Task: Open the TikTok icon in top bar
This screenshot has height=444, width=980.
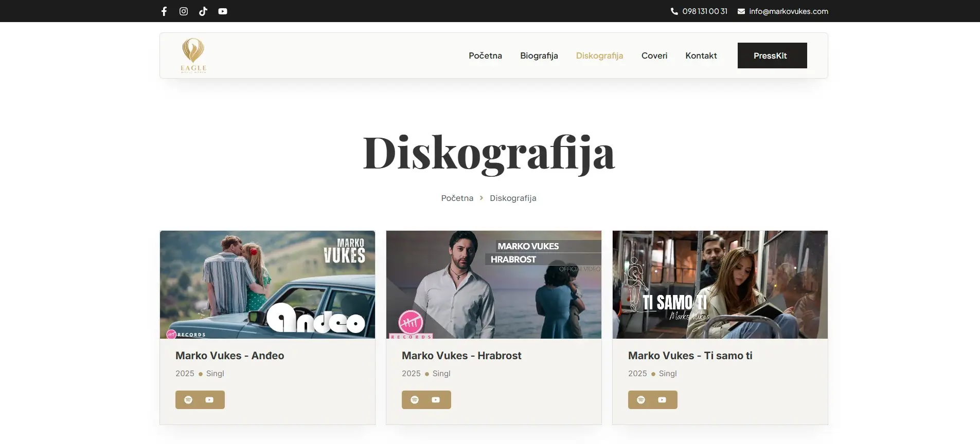Action: pos(203,11)
